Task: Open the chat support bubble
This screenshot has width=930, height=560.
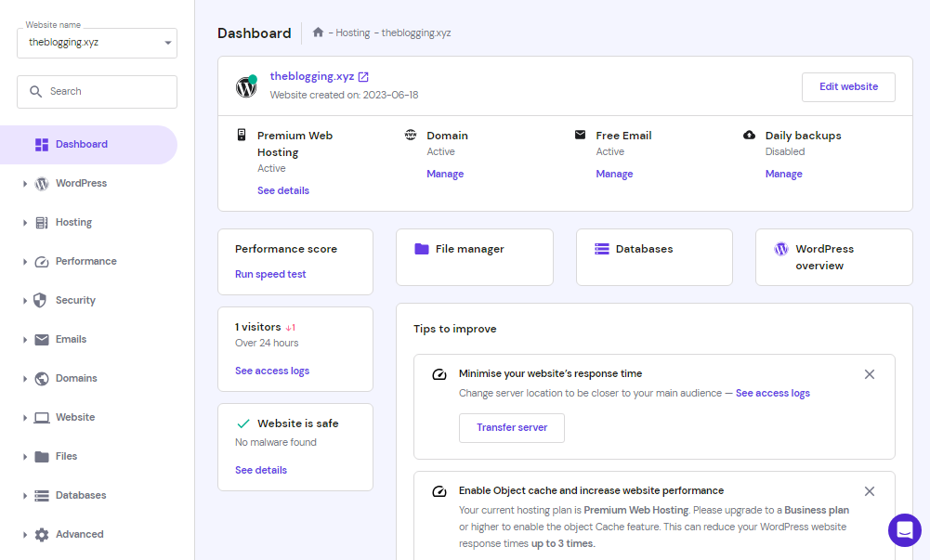Action: (x=904, y=530)
